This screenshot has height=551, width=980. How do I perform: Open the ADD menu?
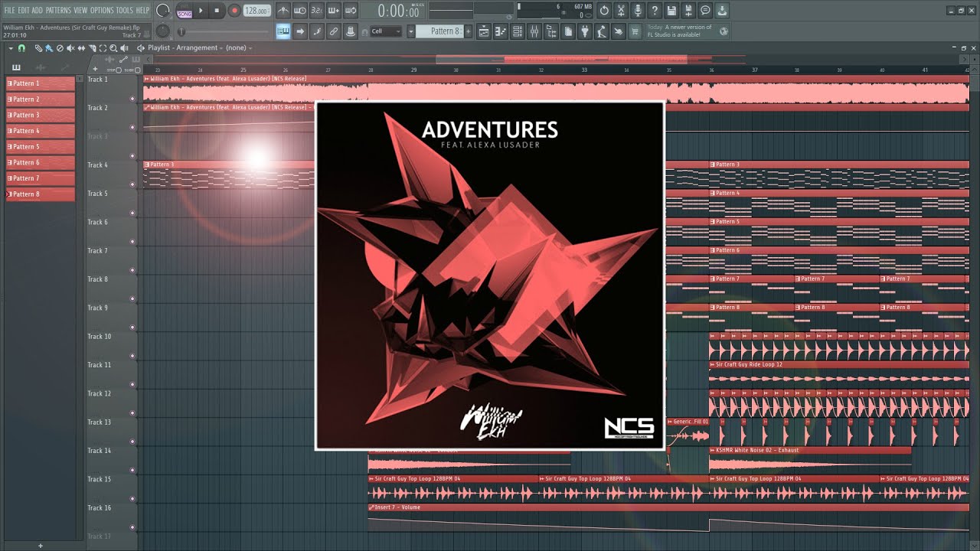pos(37,10)
